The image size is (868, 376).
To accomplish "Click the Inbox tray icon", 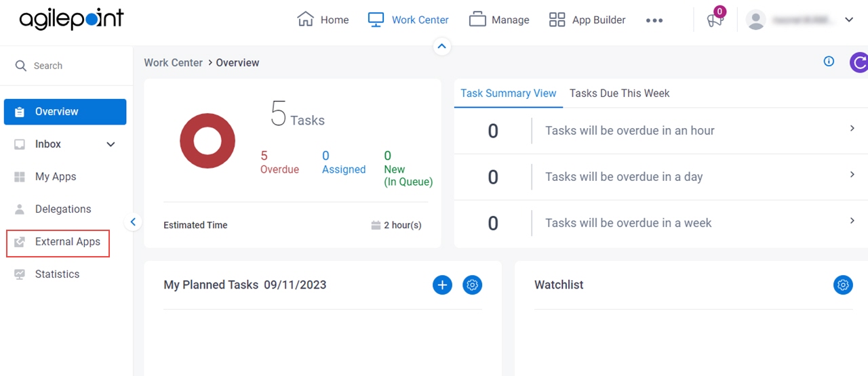I will tap(20, 144).
